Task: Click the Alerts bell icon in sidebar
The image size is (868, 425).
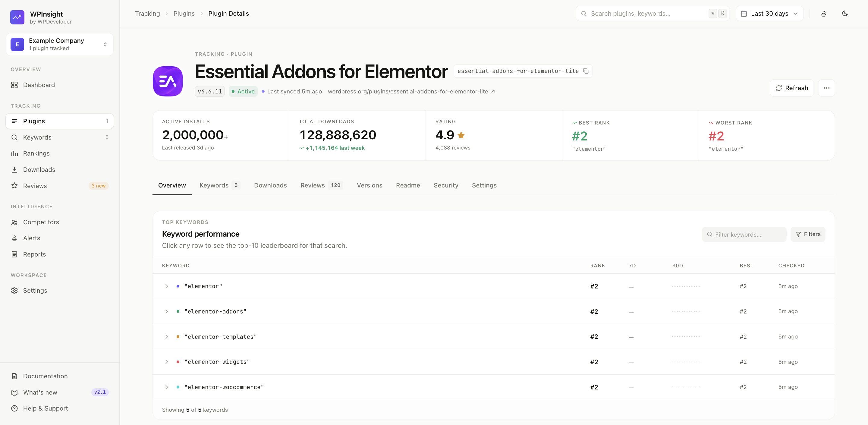Action: pos(14,238)
